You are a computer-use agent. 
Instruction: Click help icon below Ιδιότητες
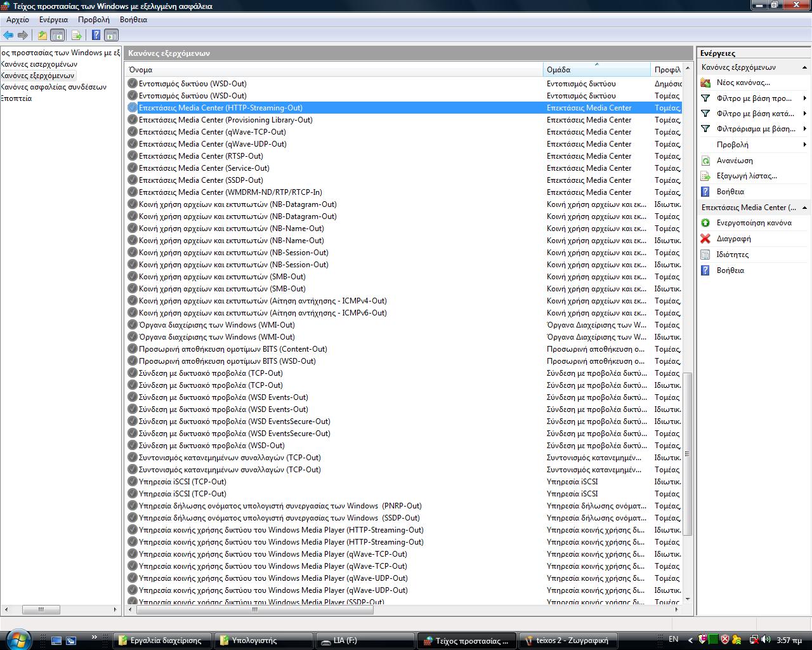(x=705, y=270)
